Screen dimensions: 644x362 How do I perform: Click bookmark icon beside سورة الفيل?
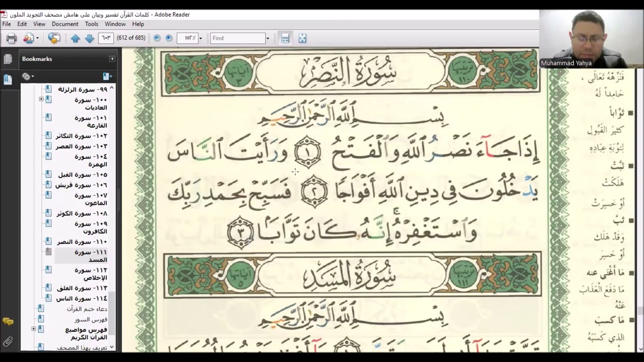click(x=48, y=175)
